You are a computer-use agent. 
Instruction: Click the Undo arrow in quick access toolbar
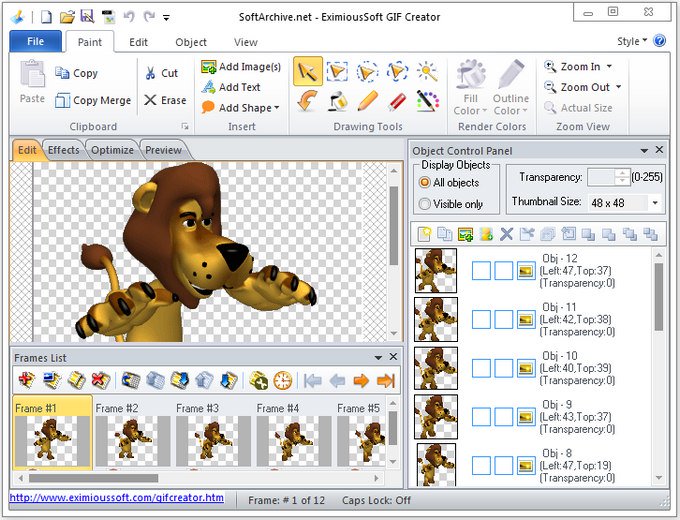[129, 17]
